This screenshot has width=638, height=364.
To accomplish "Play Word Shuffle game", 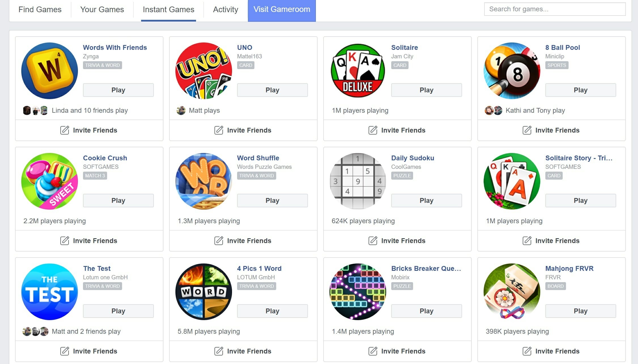I will (x=272, y=201).
